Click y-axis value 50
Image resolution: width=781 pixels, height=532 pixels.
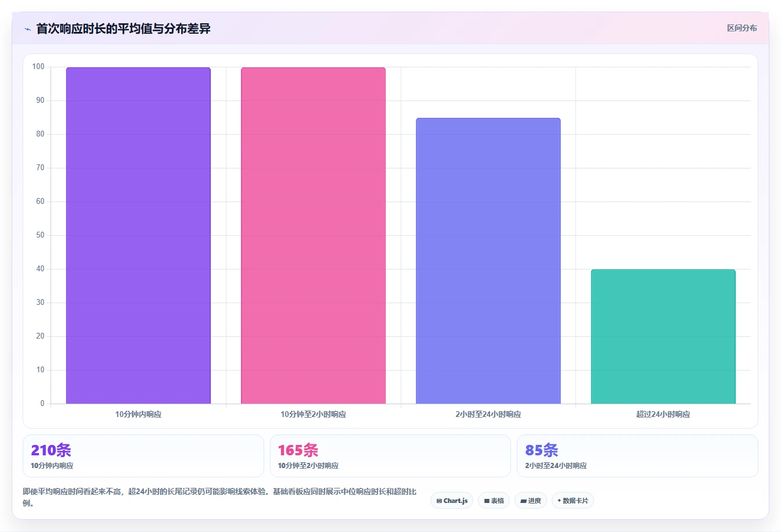coord(40,235)
